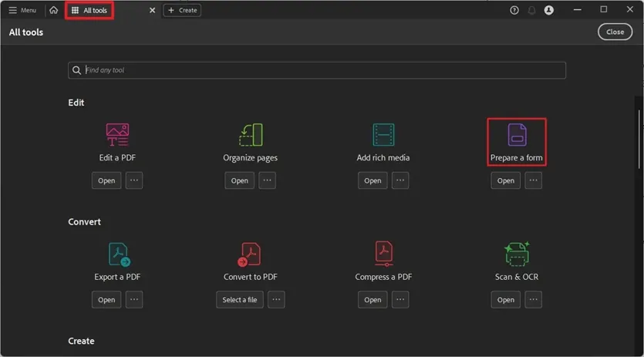Expand more options for Organize pages
This screenshot has width=644, height=357.
click(268, 180)
